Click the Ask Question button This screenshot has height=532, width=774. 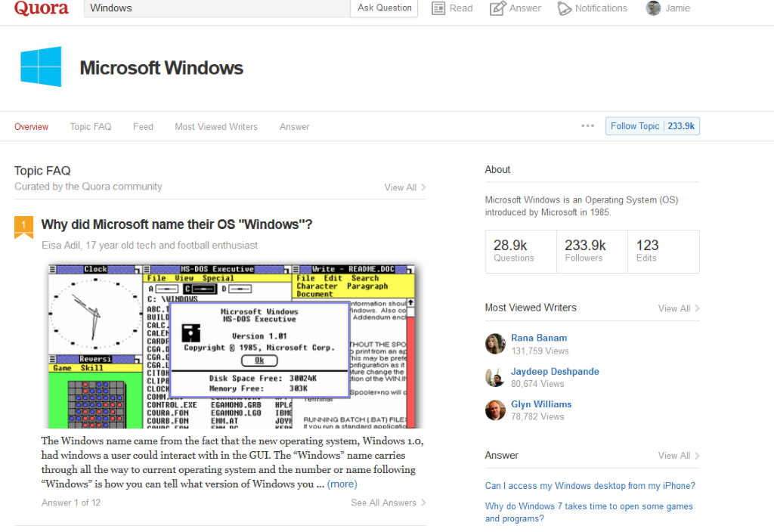(x=384, y=8)
